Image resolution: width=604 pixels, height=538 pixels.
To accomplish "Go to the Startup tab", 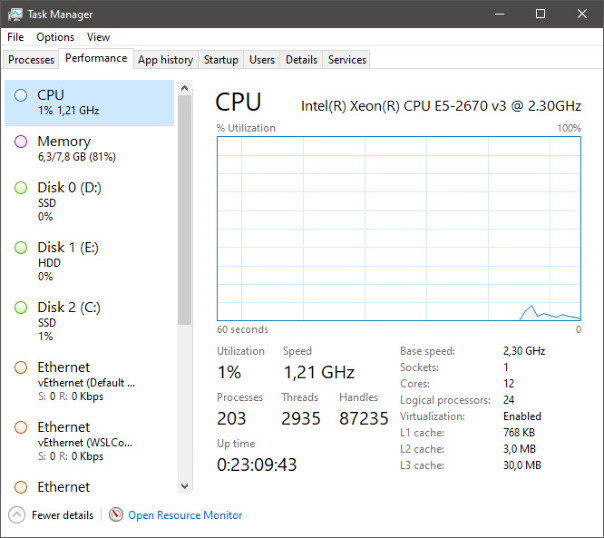I will pyautogui.click(x=221, y=60).
